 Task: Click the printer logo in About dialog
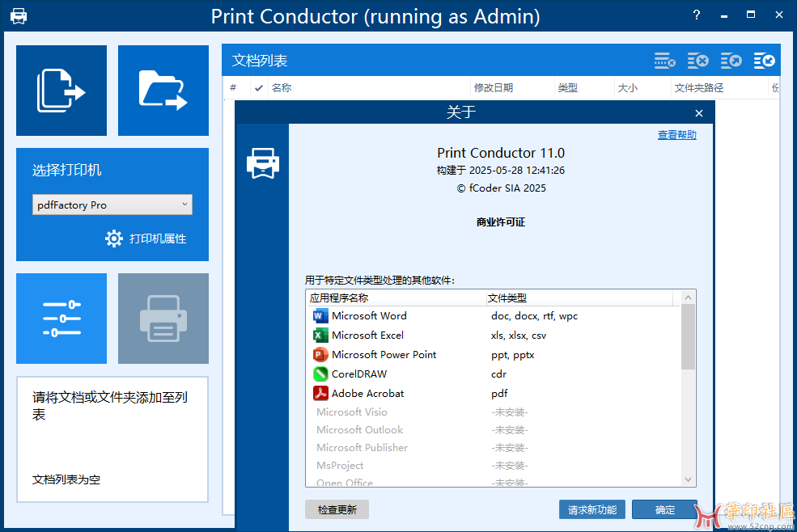point(263,163)
